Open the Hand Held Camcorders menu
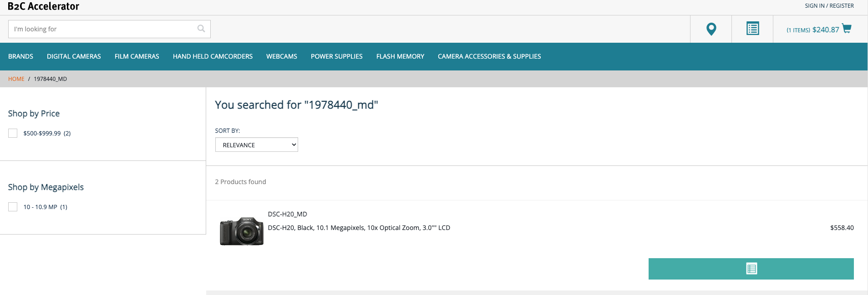Image resolution: width=868 pixels, height=295 pixels. coord(213,56)
